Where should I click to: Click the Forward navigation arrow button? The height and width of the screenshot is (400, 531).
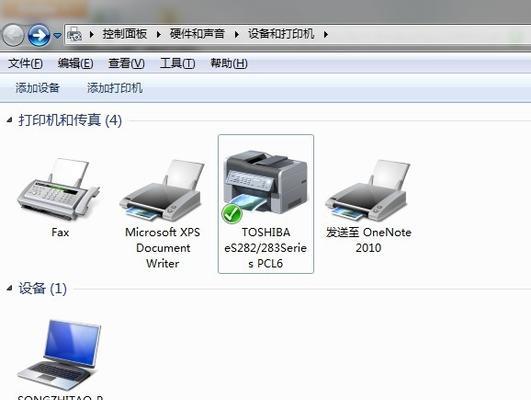(x=39, y=35)
